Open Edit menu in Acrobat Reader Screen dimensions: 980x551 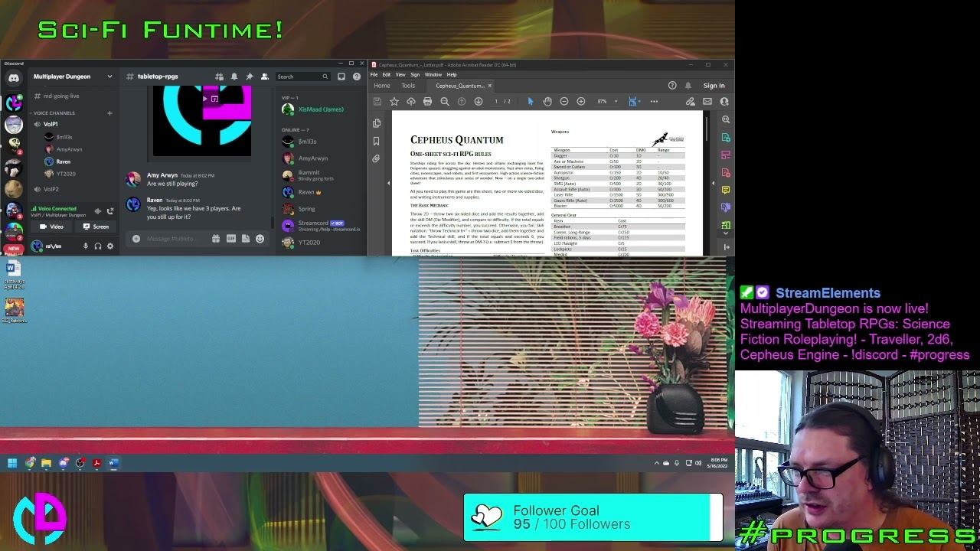386,75
